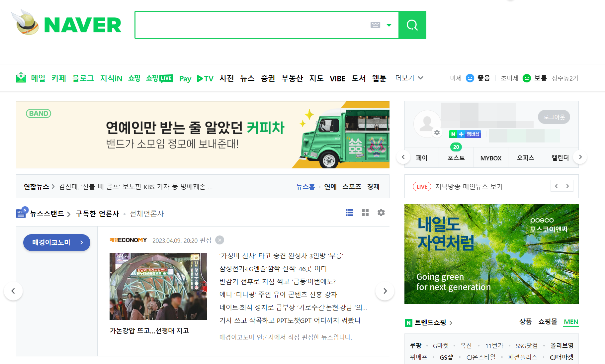Open 도서 books link

point(359,78)
